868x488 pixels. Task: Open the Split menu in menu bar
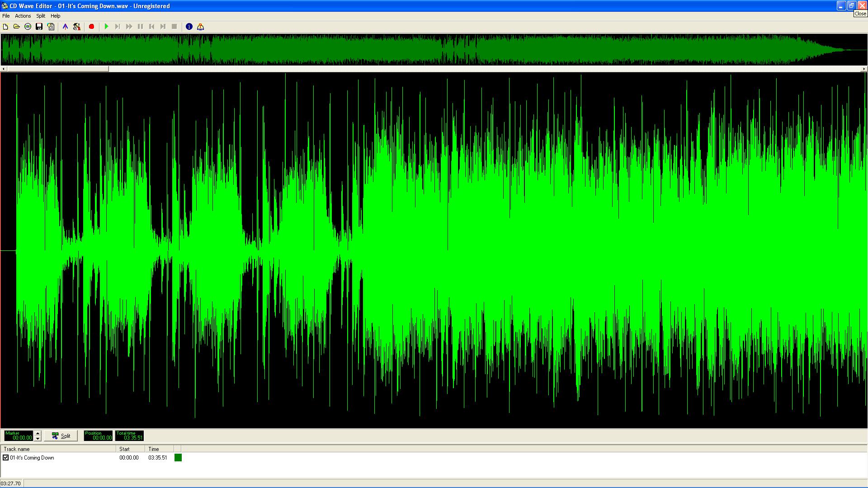pyautogui.click(x=41, y=16)
